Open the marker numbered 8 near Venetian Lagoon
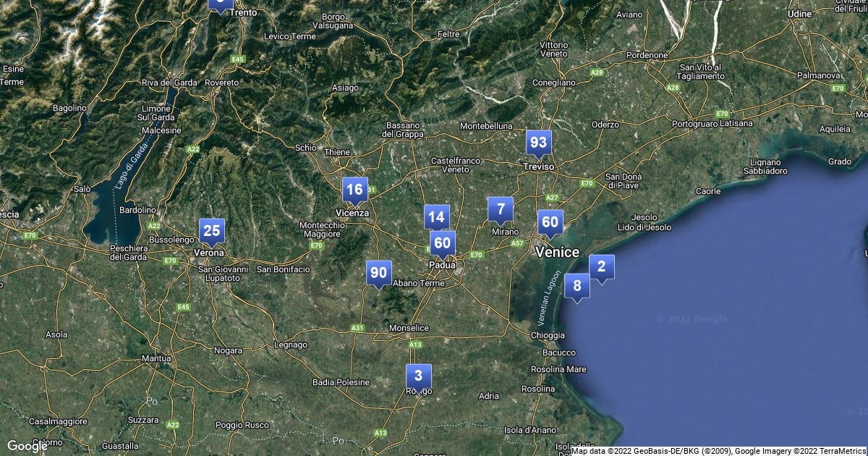This screenshot has height=456, width=868. 576,286
